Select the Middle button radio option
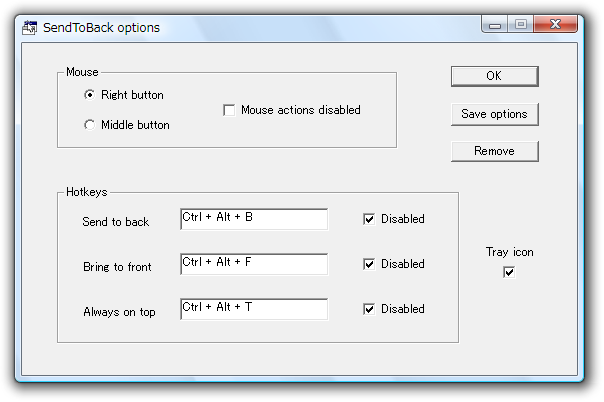The width and height of the screenshot is (604, 402). (x=89, y=125)
